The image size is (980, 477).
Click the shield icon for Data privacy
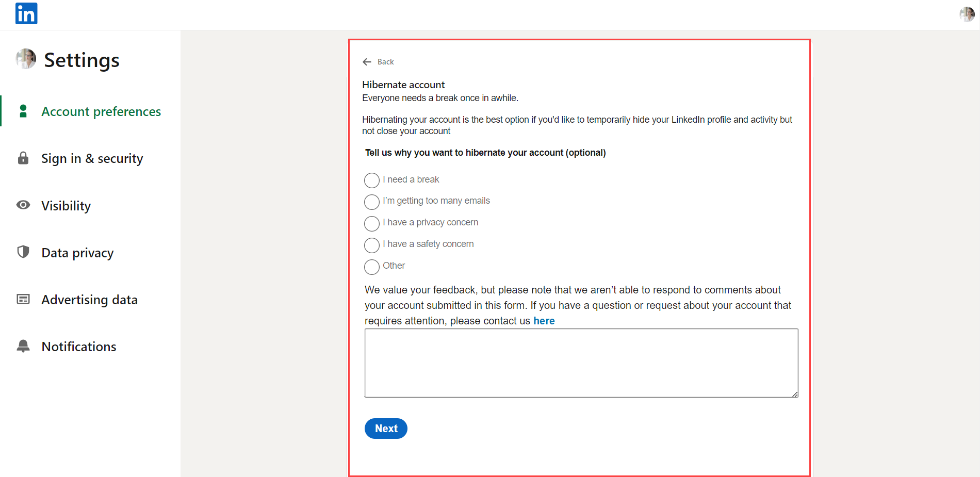(x=23, y=252)
